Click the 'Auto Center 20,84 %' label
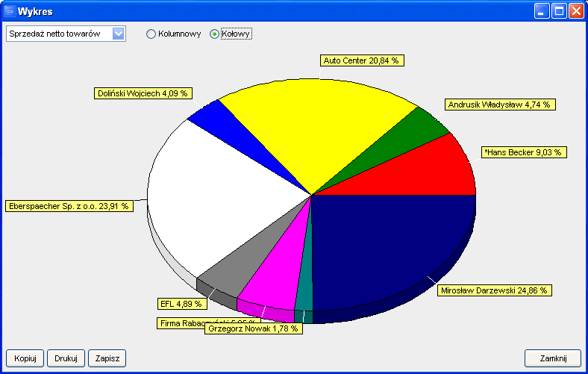 coord(362,60)
